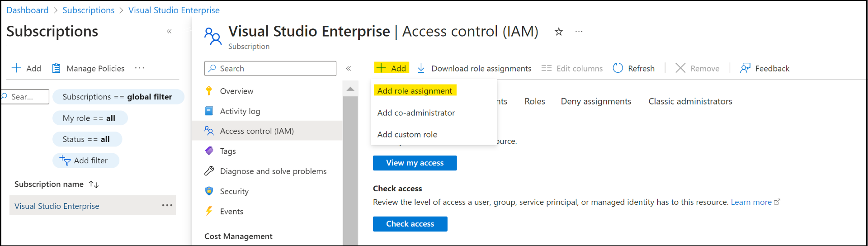Switch to the Roles tab

coord(535,101)
